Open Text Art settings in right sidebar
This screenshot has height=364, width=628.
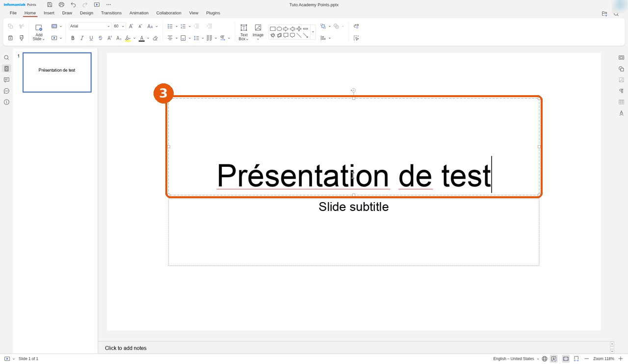click(621, 113)
